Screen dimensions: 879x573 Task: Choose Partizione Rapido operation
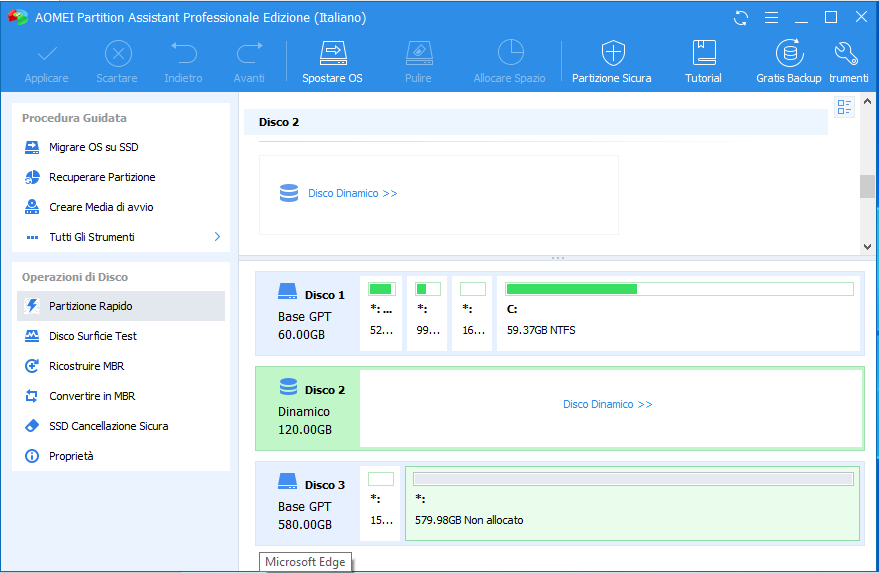tap(121, 306)
